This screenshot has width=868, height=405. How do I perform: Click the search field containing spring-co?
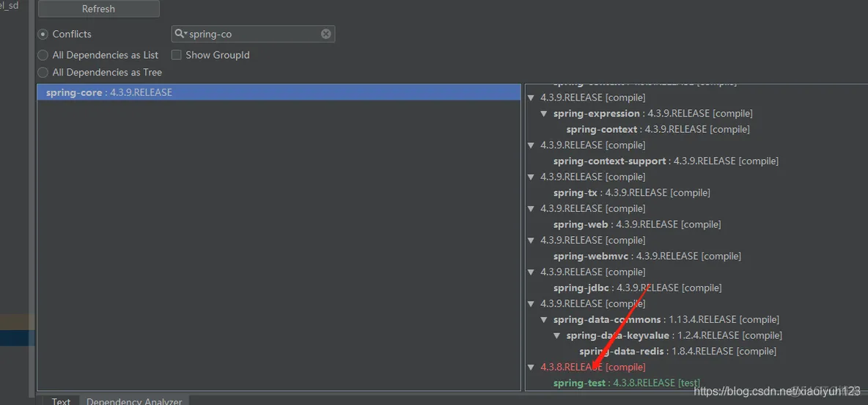(x=253, y=34)
